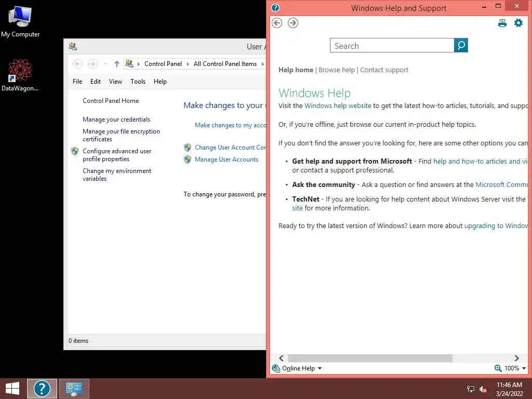Click the Help Search input field
The image size is (532, 399).
392,46
